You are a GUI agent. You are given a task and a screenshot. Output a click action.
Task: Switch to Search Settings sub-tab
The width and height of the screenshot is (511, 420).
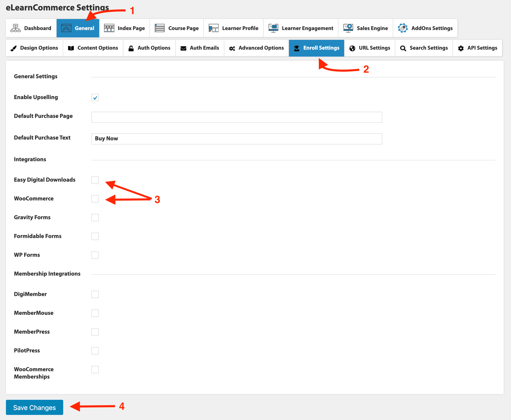tap(424, 48)
